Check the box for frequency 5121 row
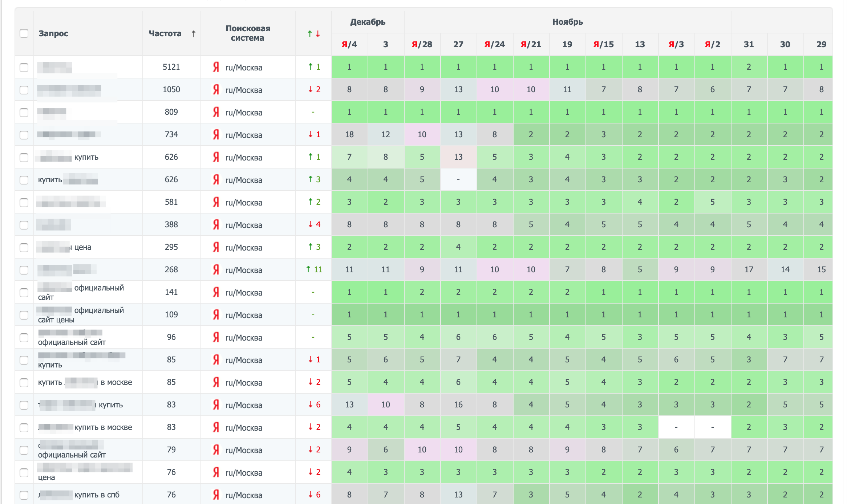Screen dimensions: 847x504 [x=24, y=67]
